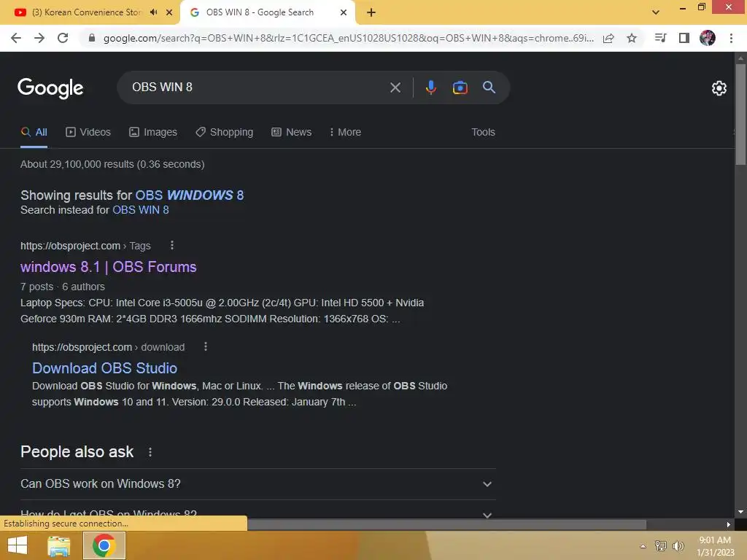Open the volume tray icon
Image resolution: width=747 pixels, height=560 pixels.
pos(678,545)
